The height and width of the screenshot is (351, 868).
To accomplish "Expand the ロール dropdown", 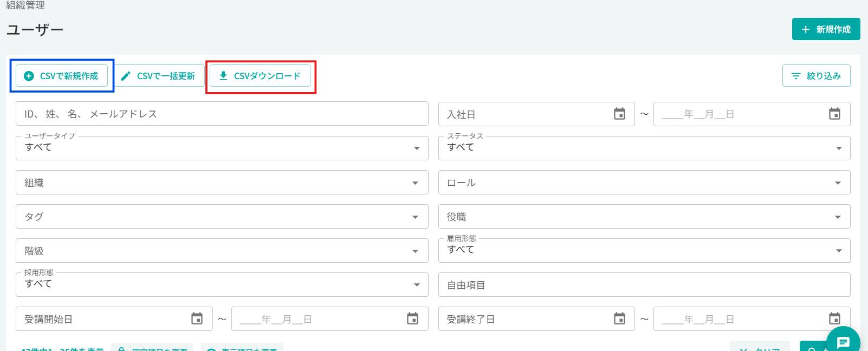I will [x=838, y=183].
